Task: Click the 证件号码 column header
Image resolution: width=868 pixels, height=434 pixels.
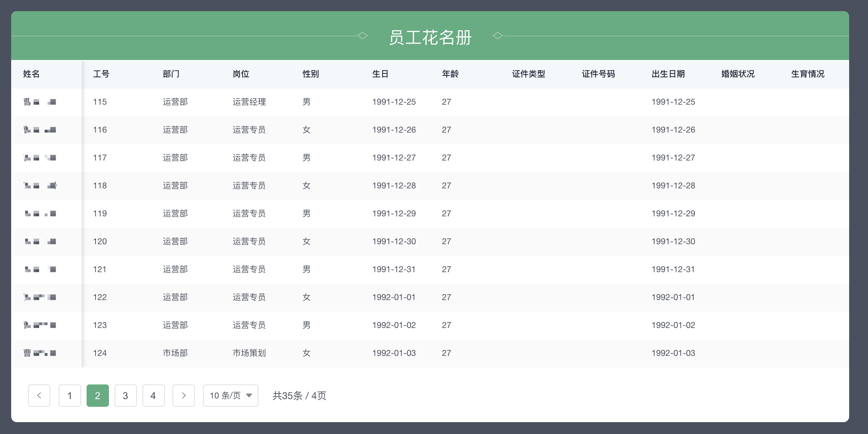Action: click(x=598, y=74)
